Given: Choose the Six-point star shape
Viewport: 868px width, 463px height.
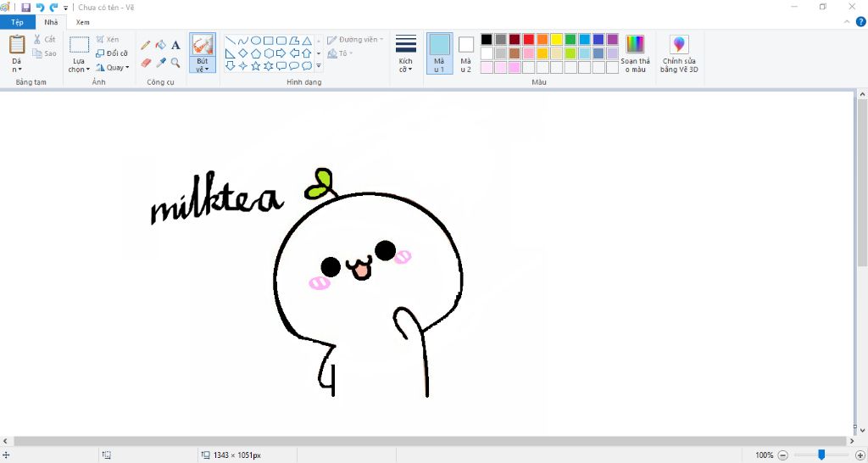Looking at the screenshot, I should [269, 66].
